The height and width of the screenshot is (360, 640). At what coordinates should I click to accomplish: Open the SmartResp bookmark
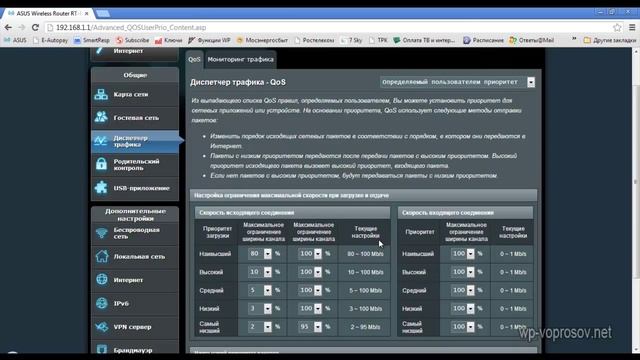pyautogui.click(x=92, y=40)
